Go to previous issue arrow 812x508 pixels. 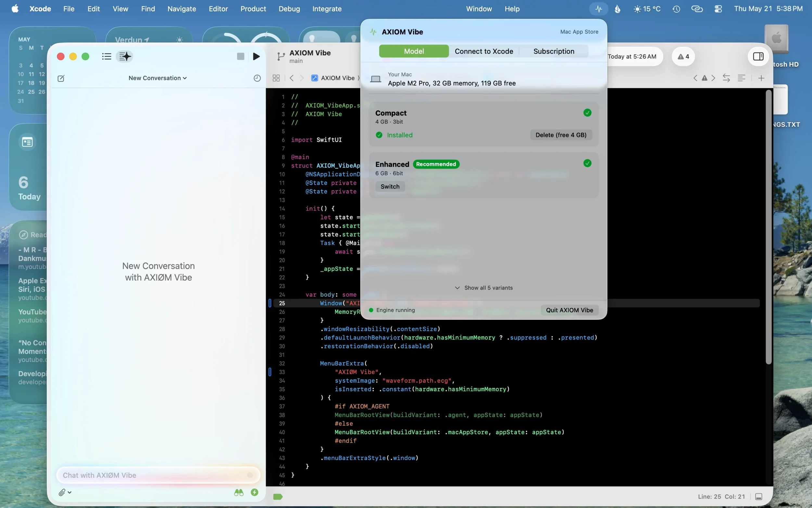(x=695, y=78)
